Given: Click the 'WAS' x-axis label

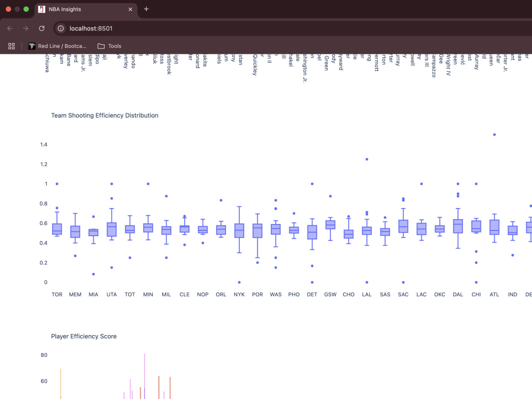Looking at the screenshot, I should point(276,295).
